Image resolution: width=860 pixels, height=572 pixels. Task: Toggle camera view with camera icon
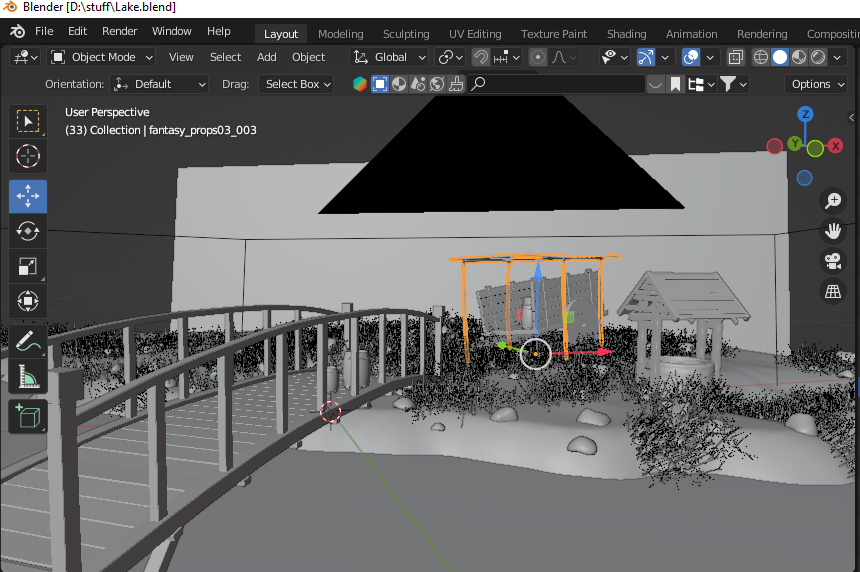pyautogui.click(x=833, y=261)
